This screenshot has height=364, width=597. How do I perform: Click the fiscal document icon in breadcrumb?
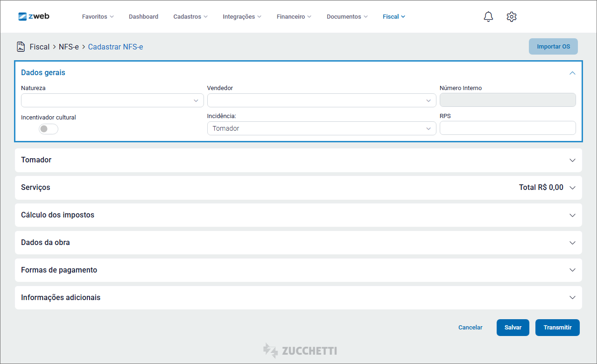[x=21, y=47]
